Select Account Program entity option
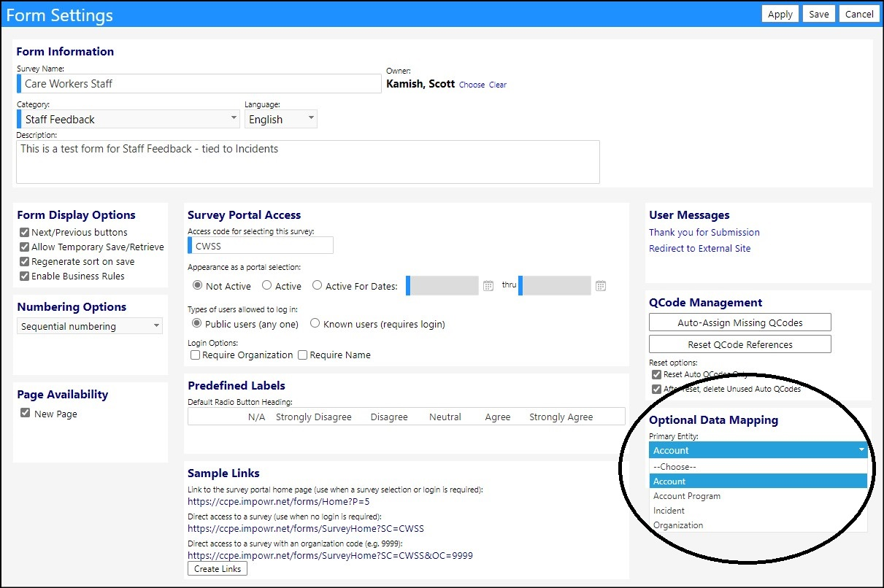884x588 pixels. point(758,496)
